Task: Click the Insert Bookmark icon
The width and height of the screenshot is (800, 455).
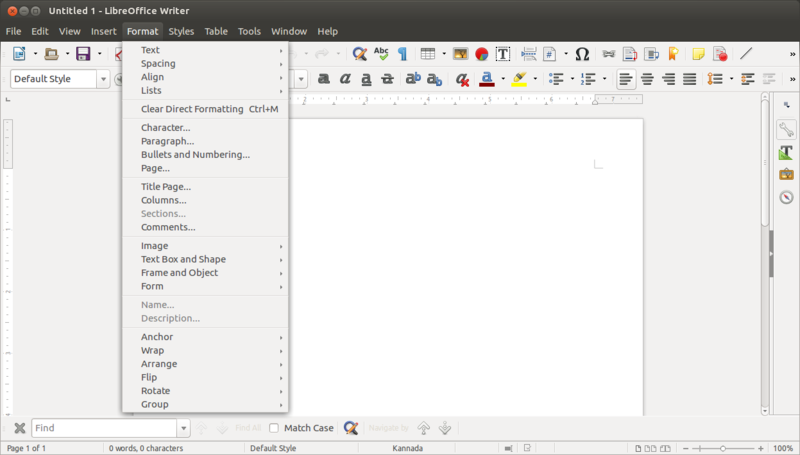Action: (x=673, y=54)
